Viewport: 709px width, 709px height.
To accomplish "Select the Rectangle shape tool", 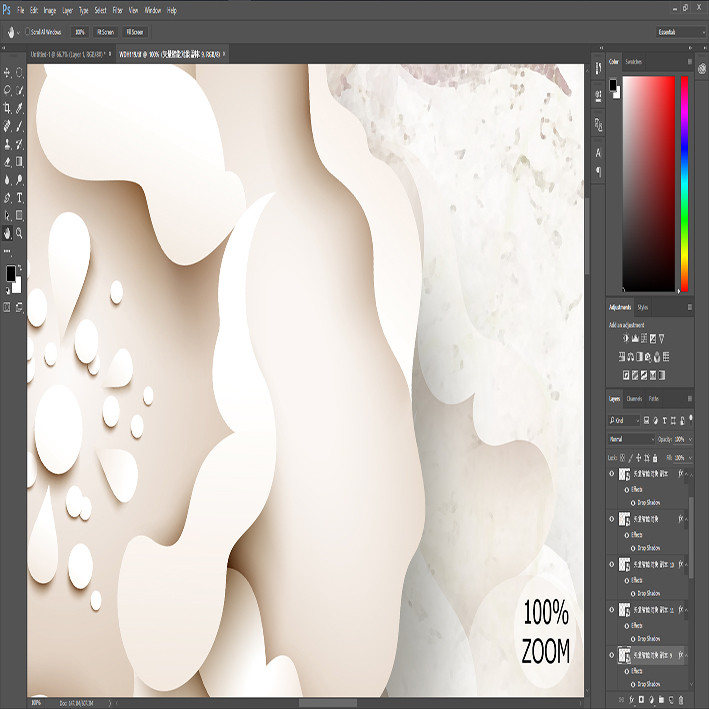I will [19, 215].
